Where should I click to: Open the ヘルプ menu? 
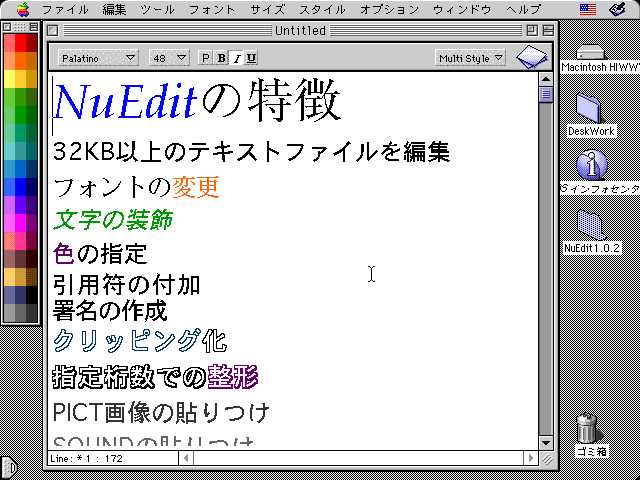[x=523, y=9]
